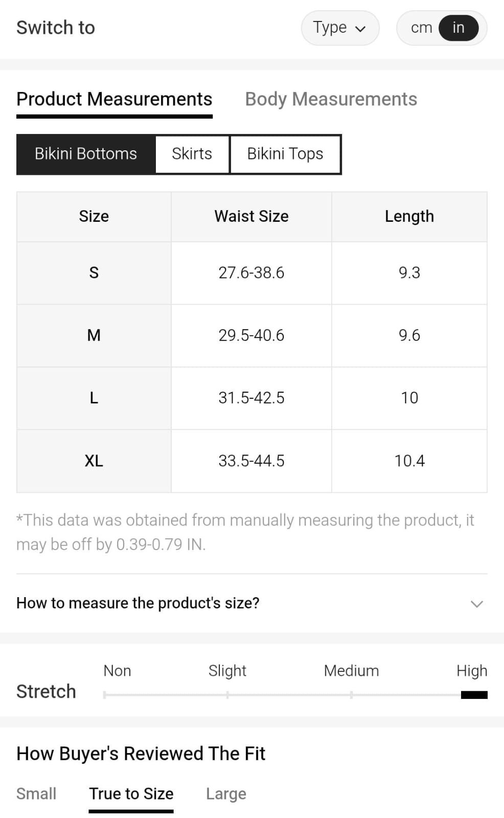Select Small fit reviews

(36, 793)
